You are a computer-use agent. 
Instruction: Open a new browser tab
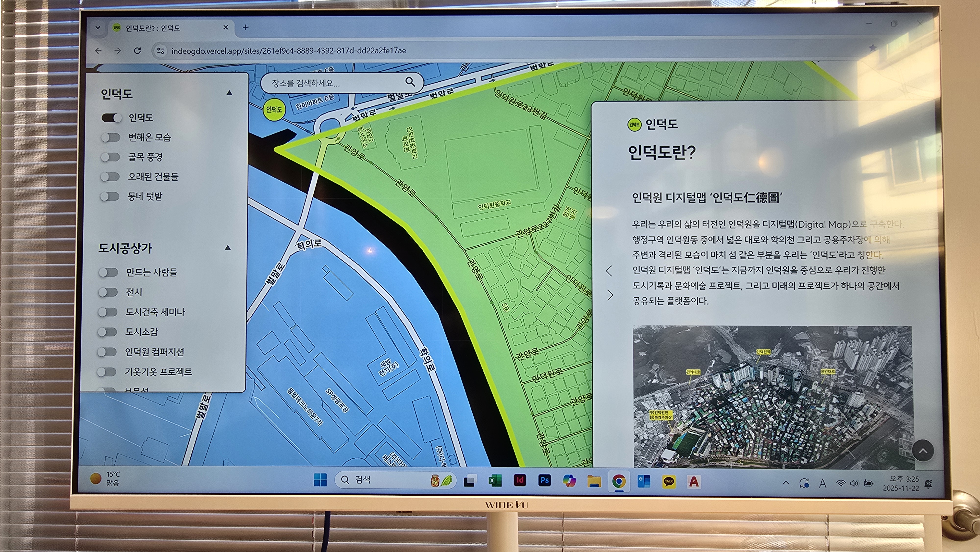point(246,27)
